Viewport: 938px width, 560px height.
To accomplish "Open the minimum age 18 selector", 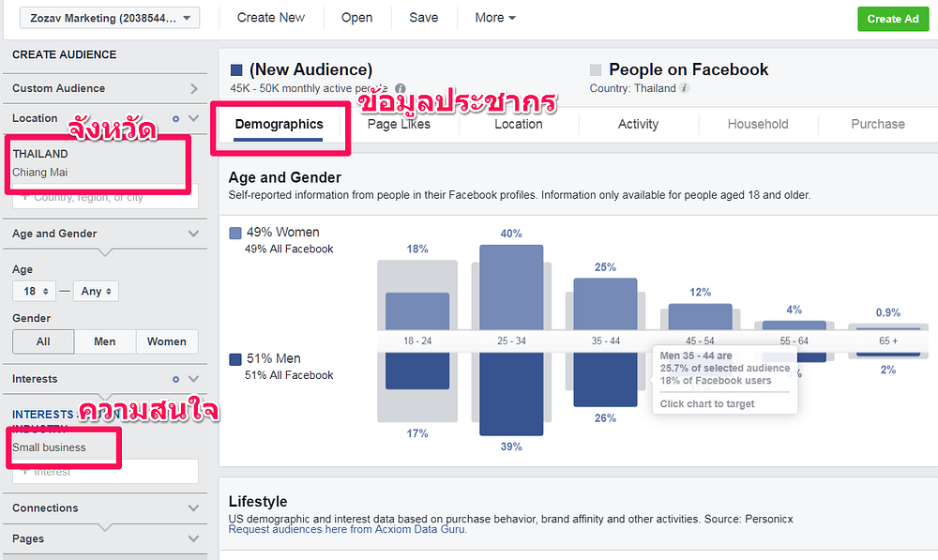I will pyautogui.click(x=34, y=292).
